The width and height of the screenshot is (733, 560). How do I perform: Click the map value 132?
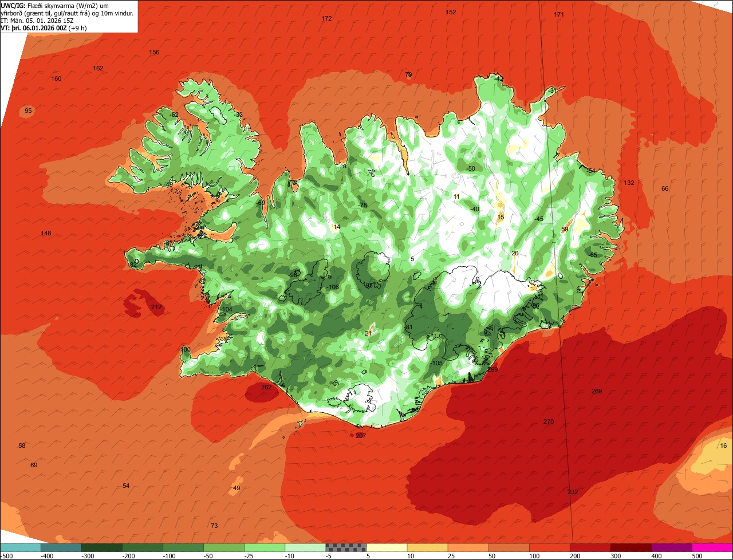(629, 183)
